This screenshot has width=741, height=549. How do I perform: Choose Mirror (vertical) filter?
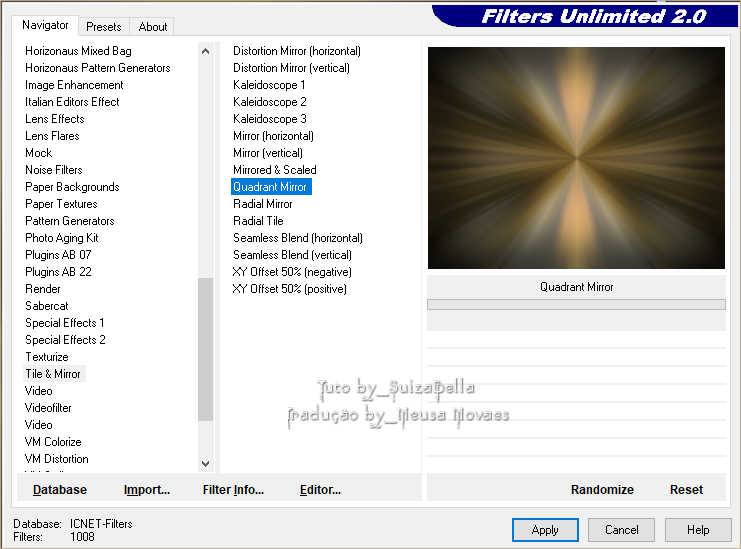click(x=268, y=153)
